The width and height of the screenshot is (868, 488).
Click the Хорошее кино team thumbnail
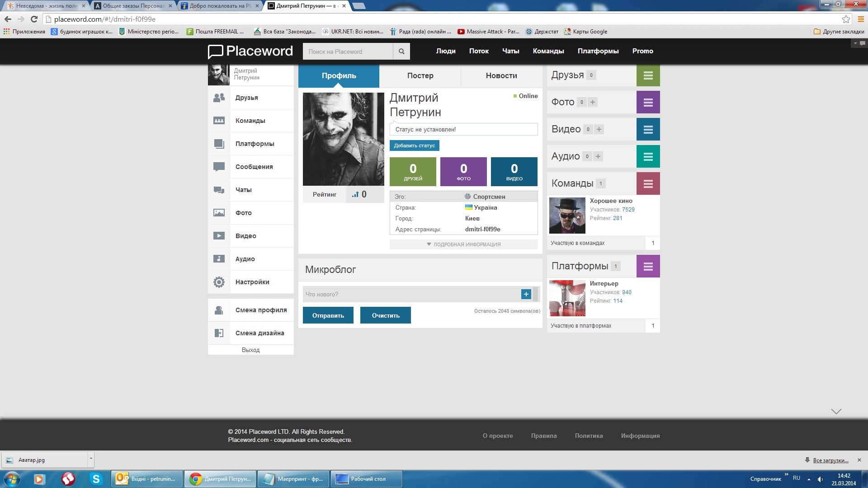pyautogui.click(x=567, y=216)
